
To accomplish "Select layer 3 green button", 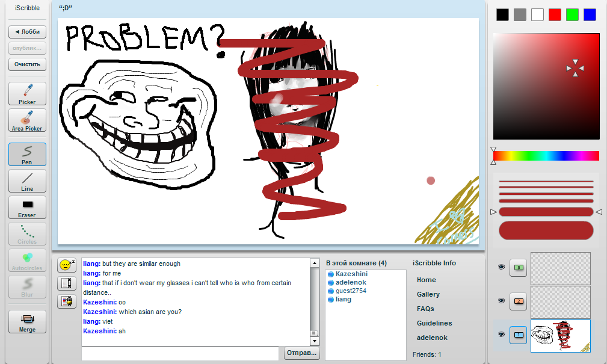I will [x=519, y=268].
